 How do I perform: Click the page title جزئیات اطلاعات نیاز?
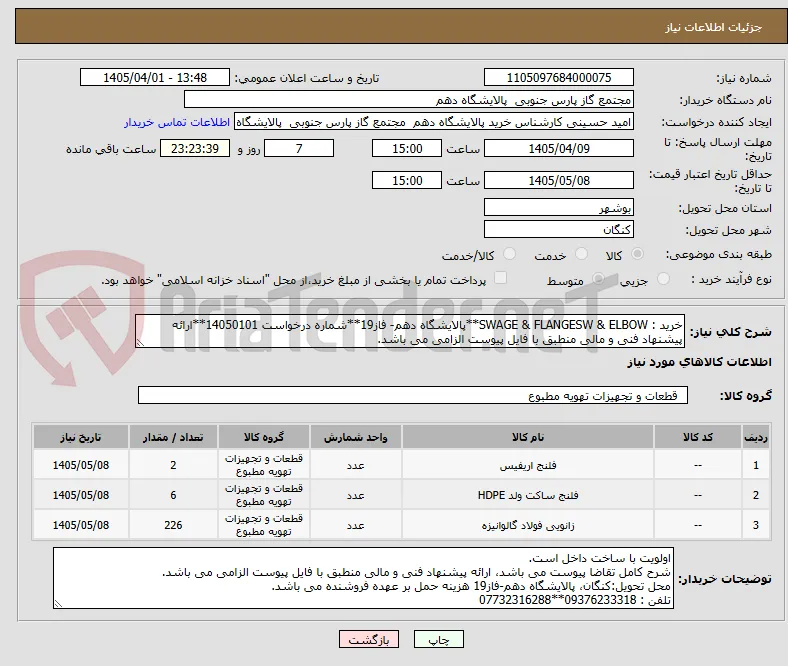[x=713, y=27]
